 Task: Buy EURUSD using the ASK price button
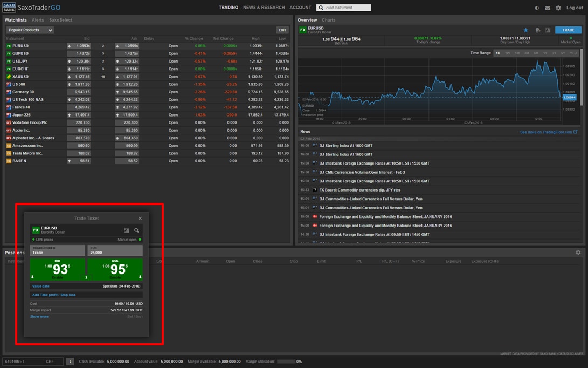tap(115, 269)
